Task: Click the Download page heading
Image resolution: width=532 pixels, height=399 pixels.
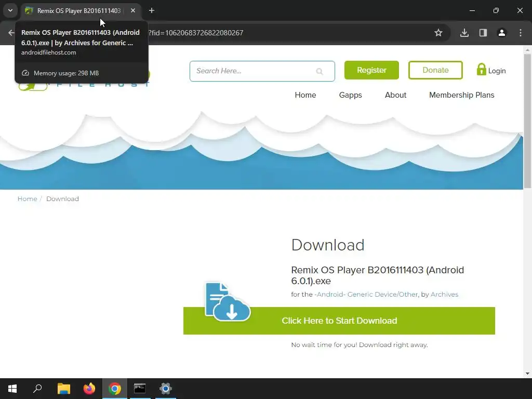Action: [x=328, y=245]
